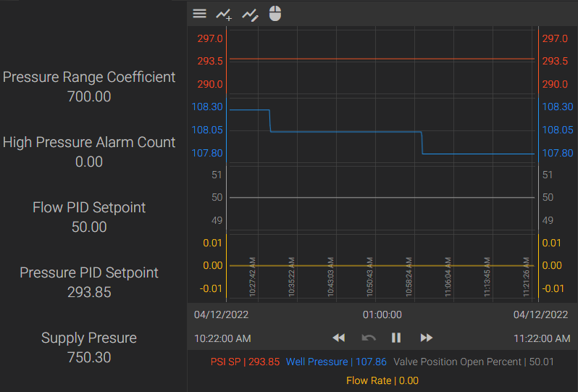Click the Supply Presure value 750.30
The height and width of the screenshot is (392, 578).
89,358
